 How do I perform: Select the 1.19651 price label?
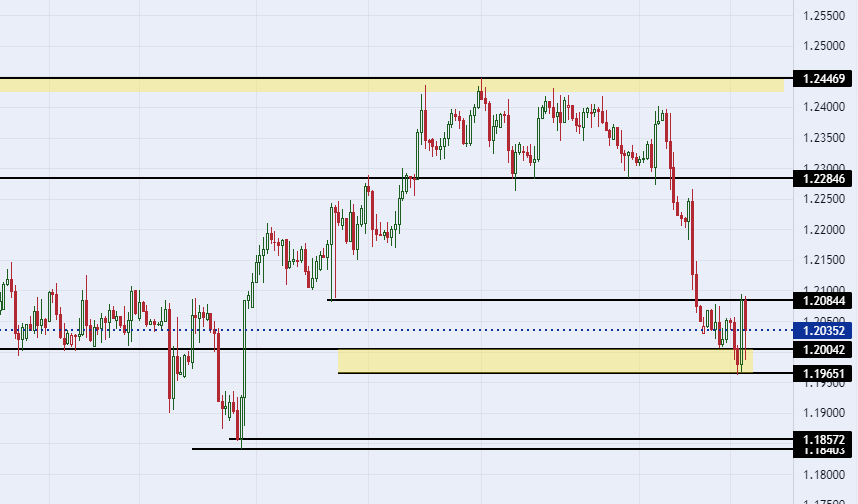pyautogui.click(x=822, y=374)
